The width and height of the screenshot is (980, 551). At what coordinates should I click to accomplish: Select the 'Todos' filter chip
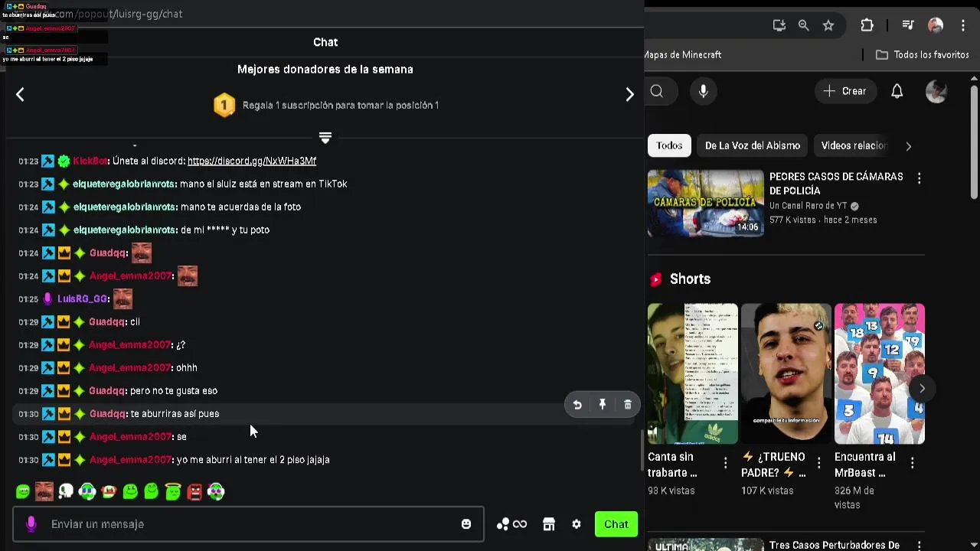(669, 145)
